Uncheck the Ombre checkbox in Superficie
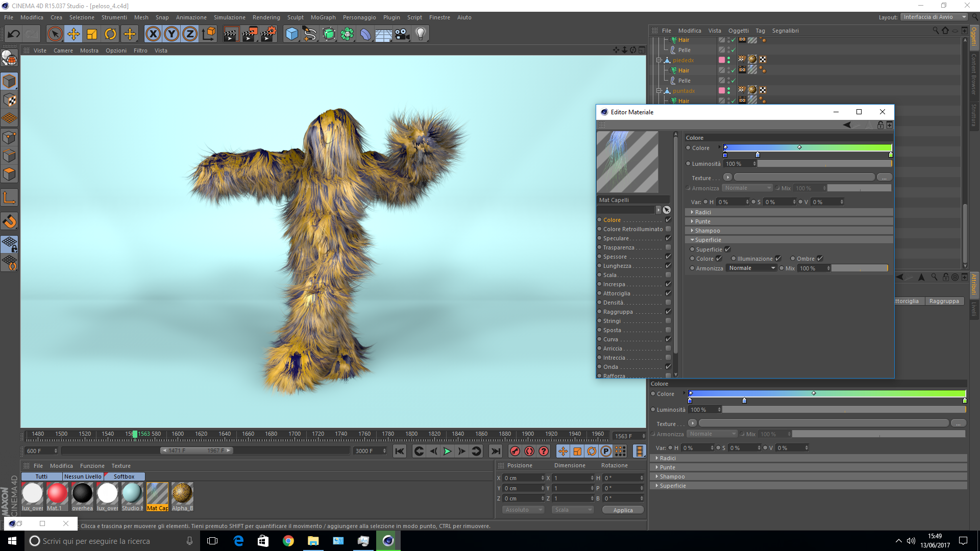 [820, 259]
